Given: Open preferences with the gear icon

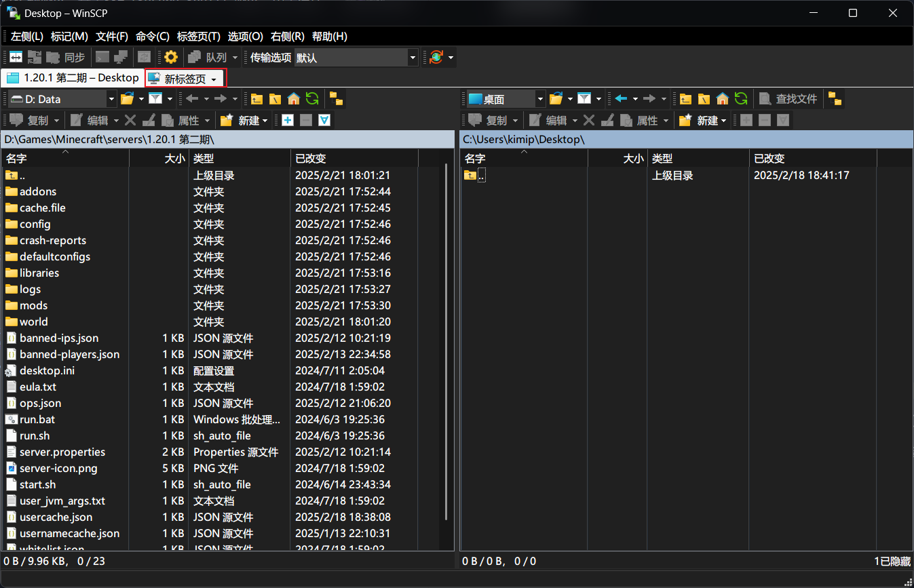Looking at the screenshot, I should coord(171,58).
